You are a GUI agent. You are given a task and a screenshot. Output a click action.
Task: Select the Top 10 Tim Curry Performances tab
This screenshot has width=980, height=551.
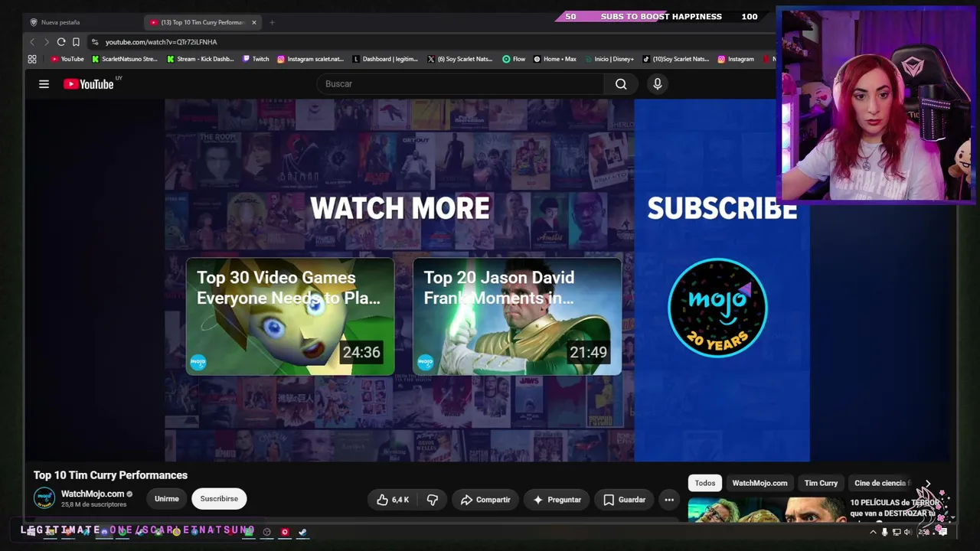[203, 22]
